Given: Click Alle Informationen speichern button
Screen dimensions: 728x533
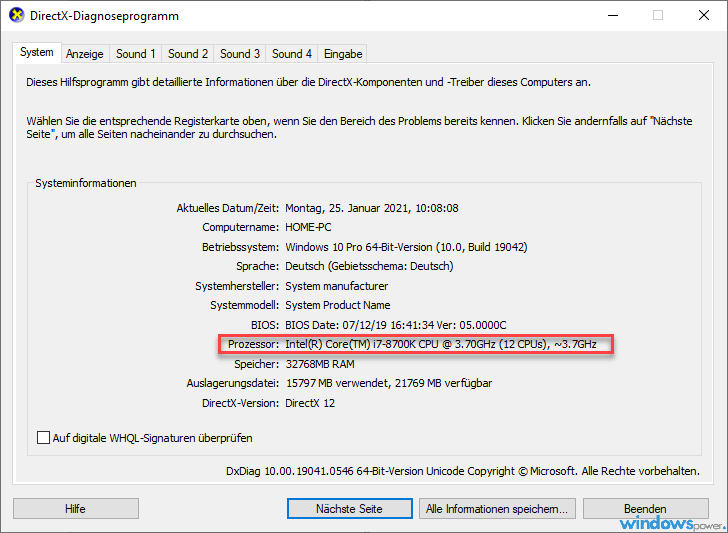Looking at the screenshot, I should (x=497, y=509).
